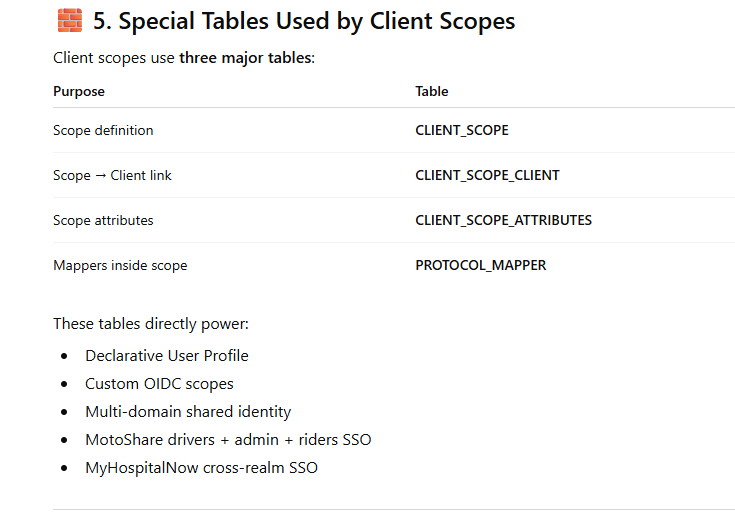
Task: Click the "Scope attributes" row label
Action: tap(103, 220)
